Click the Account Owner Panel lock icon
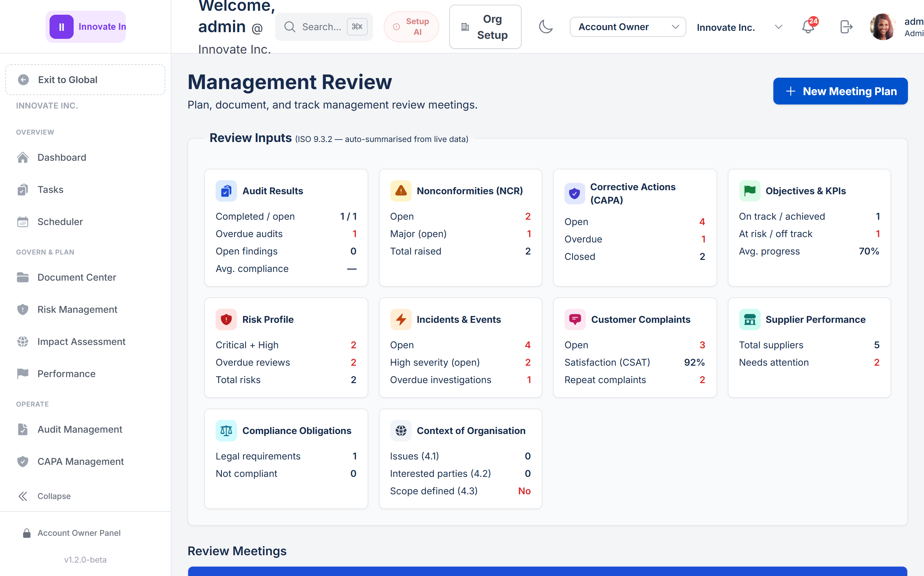 pyautogui.click(x=27, y=533)
